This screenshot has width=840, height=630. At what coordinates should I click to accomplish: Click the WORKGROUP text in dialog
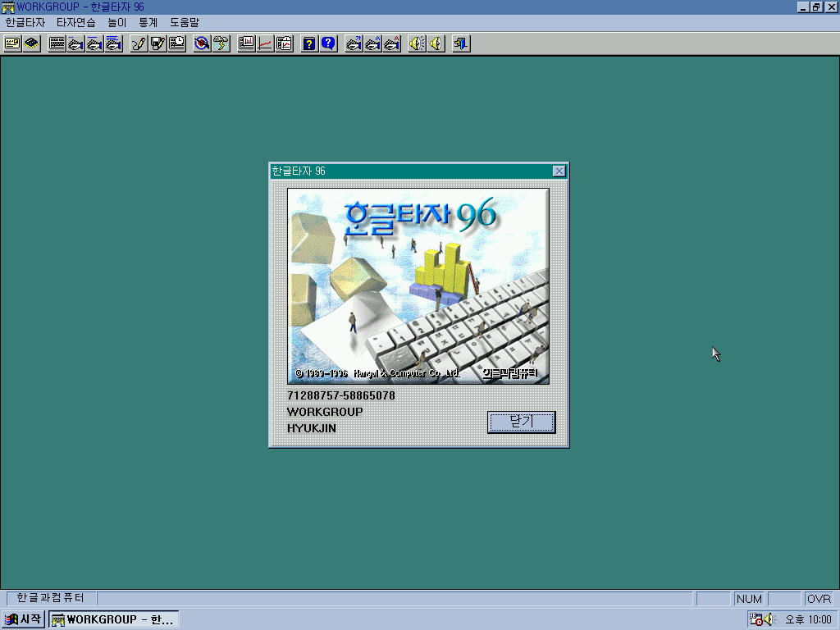[325, 412]
